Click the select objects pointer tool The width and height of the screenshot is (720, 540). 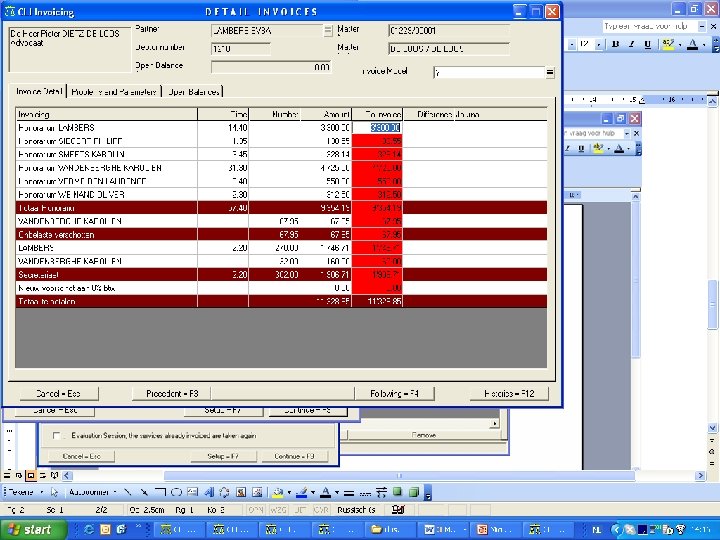(52, 492)
